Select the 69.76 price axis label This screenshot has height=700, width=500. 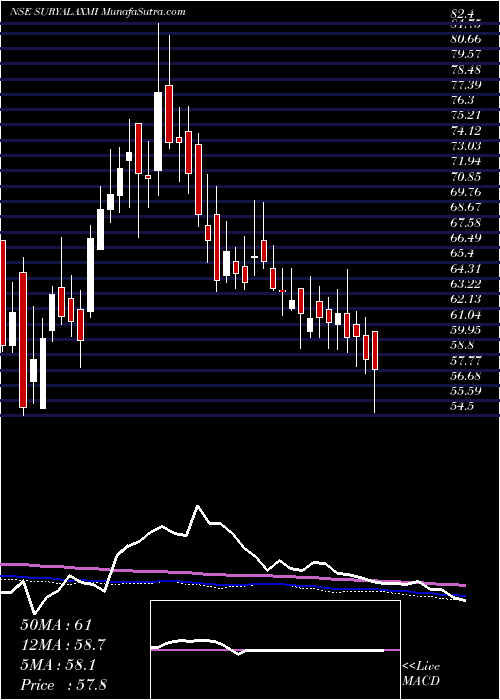pos(466,192)
